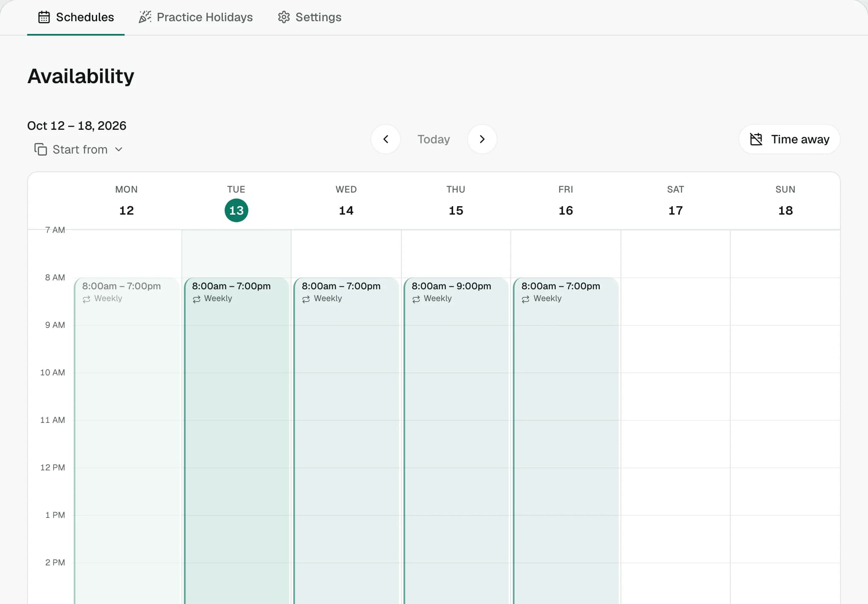Screen dimensions: 868x604
Task: Click the Time away calendar-off icon
Action: (756, 139)
